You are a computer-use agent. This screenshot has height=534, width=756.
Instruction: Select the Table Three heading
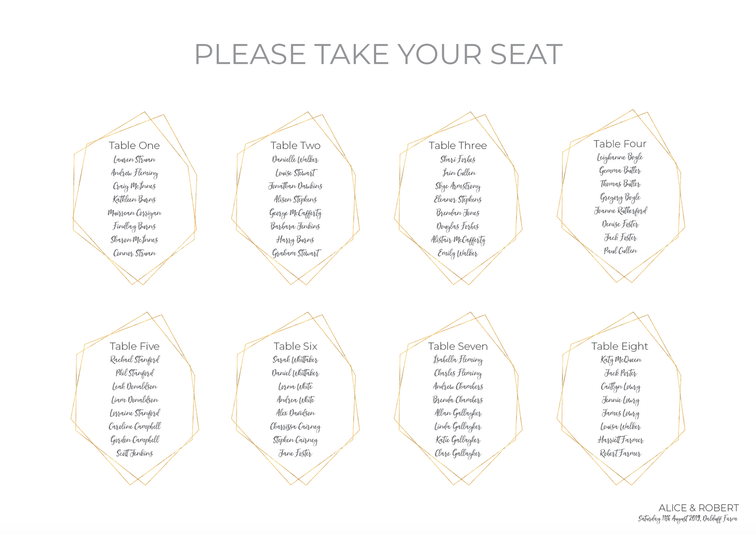coord(458,146)
